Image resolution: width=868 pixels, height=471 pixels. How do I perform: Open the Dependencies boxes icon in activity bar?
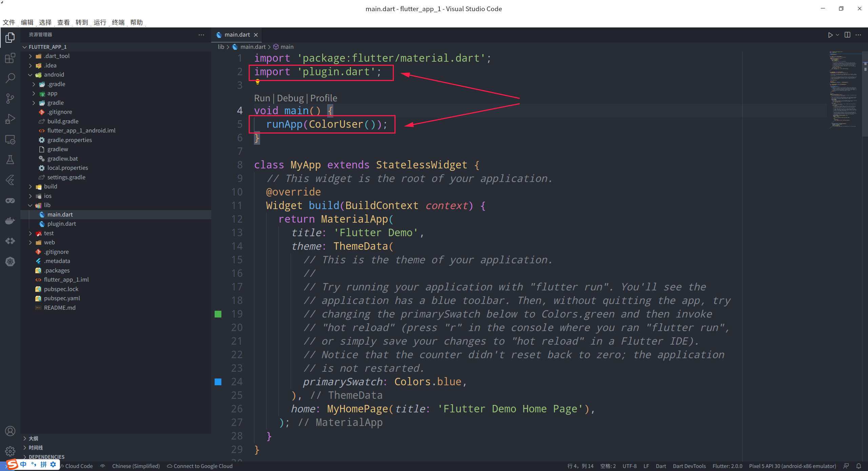(x=10, y=241)
